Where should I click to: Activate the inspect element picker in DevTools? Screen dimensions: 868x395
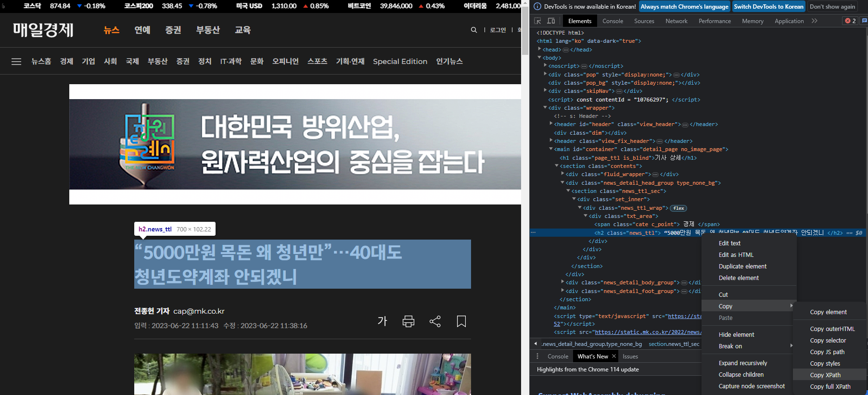[x=537, y=21]
